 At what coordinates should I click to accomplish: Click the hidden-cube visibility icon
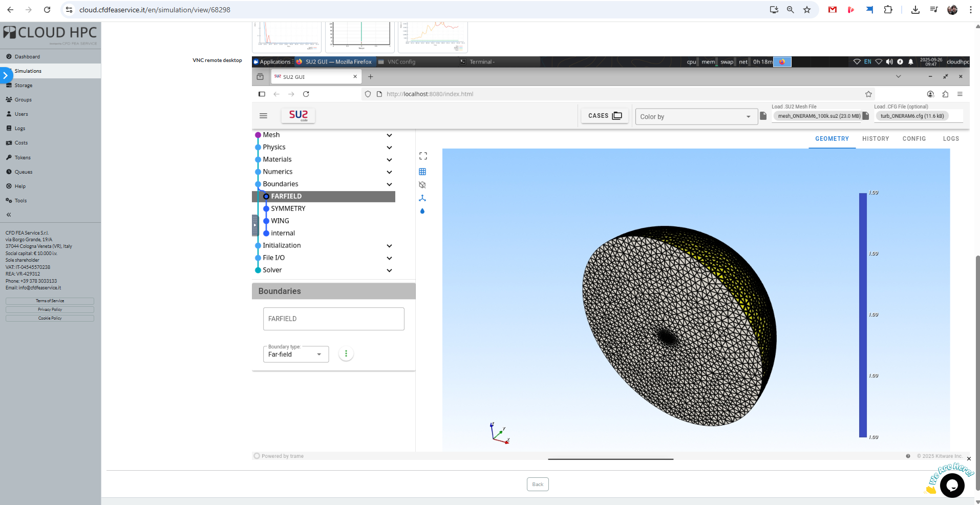point(422,185)
